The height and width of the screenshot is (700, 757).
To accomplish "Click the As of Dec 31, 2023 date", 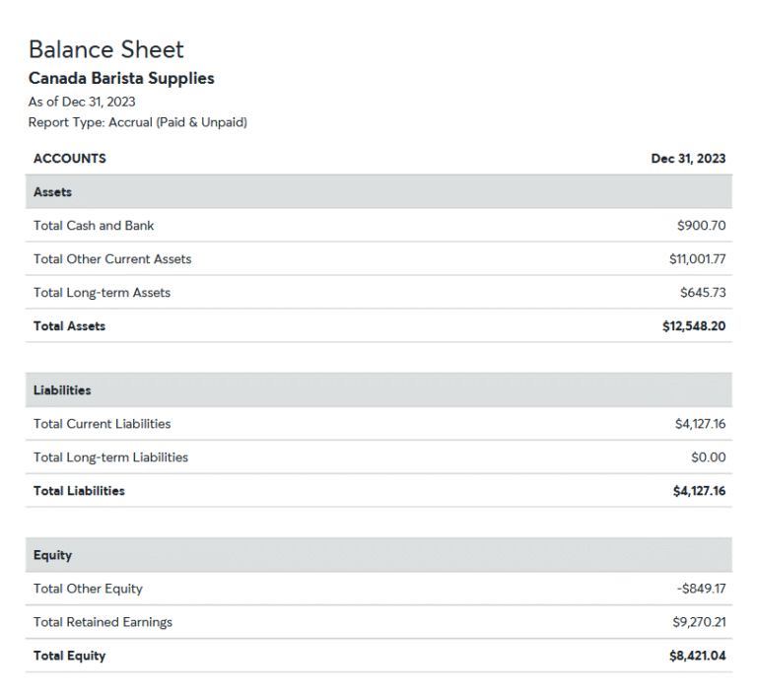I will click(x=82, y=102).
